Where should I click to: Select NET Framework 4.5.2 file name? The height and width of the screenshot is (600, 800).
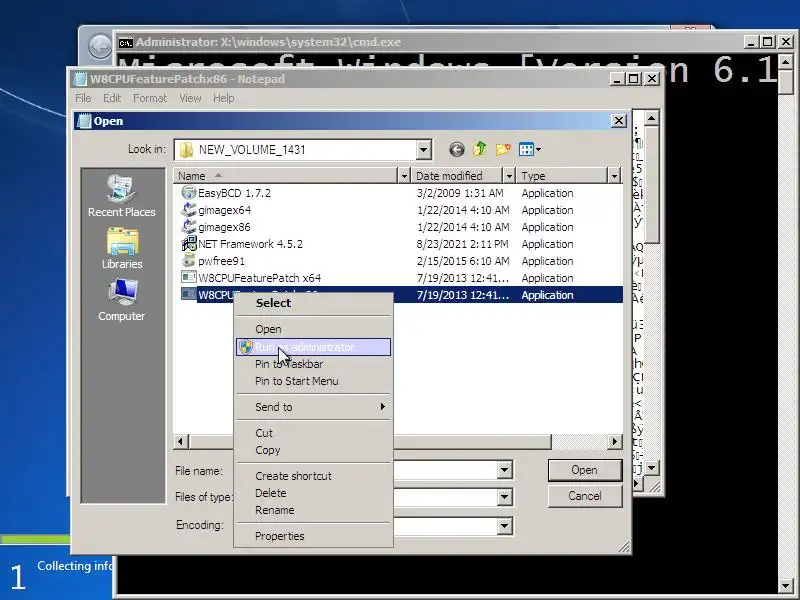tap(250, 244)
